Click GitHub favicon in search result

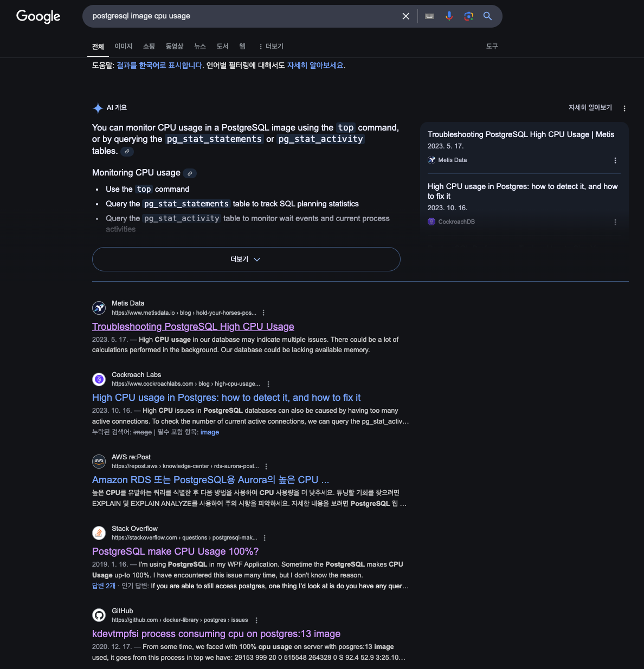tap(99, 615)
